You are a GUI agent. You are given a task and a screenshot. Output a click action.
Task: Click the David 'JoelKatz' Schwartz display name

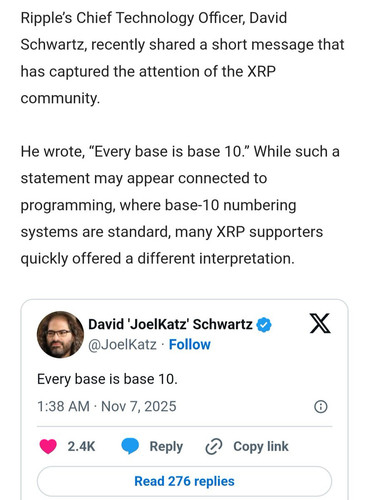pyautogui.click(x=170, y=324)
